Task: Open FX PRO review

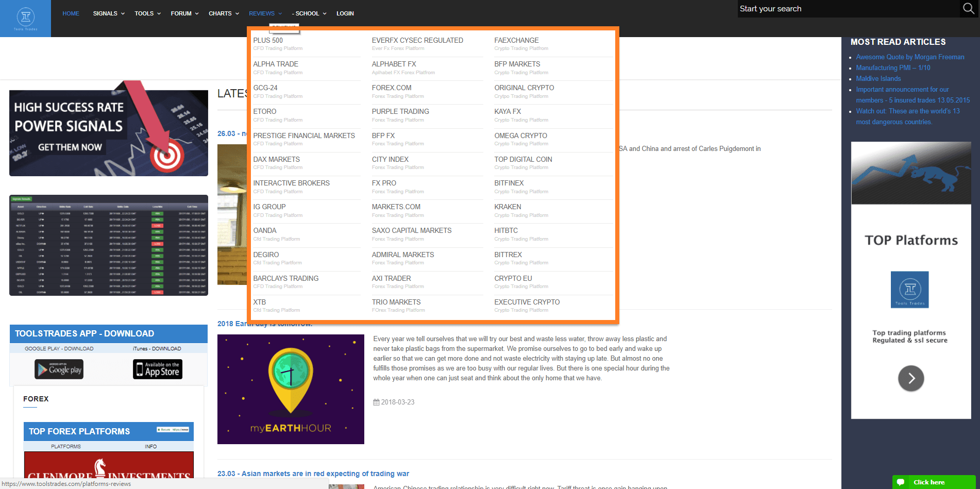Action: 384,183
